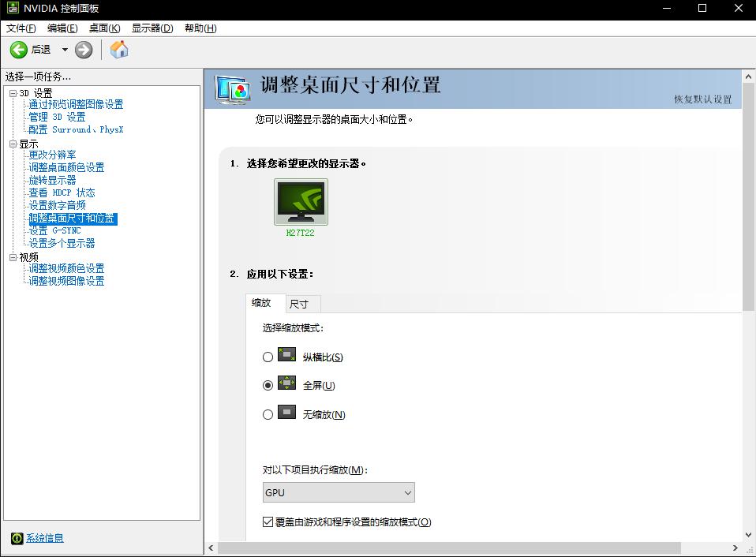Screen dimensions: 756x557
Task: Open 更改分辨率 settings page
Action: pyautogui.click(x=52, y=155)
